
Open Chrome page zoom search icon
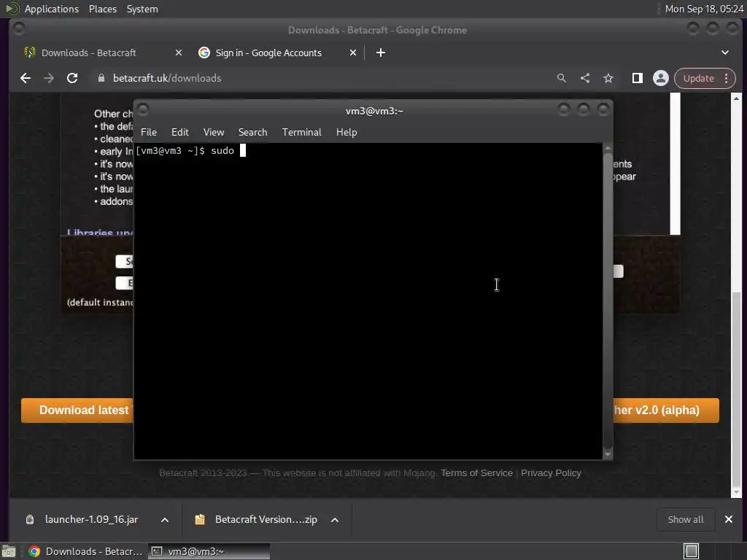pos(561,78)
